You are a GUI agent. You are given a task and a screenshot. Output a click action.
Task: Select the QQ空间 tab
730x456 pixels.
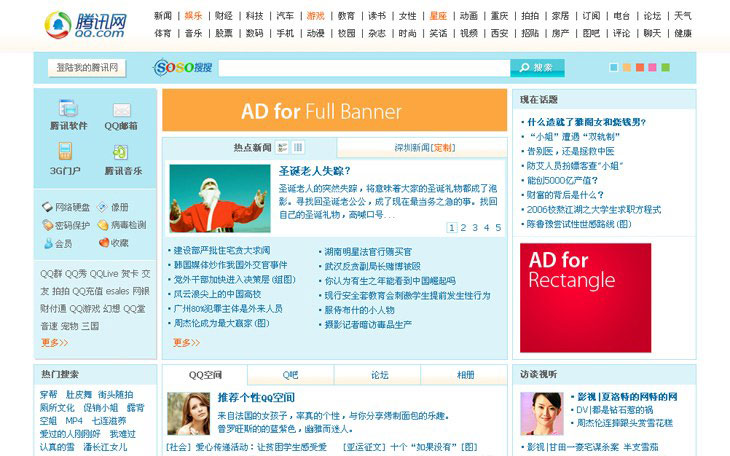[x=205, y=375]
